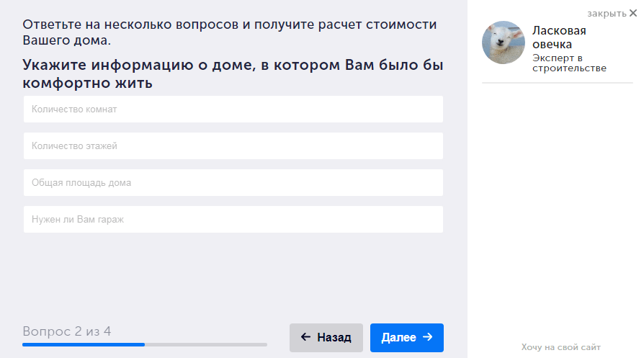Activate the Общая площадь дома field

tap(233, 183)
